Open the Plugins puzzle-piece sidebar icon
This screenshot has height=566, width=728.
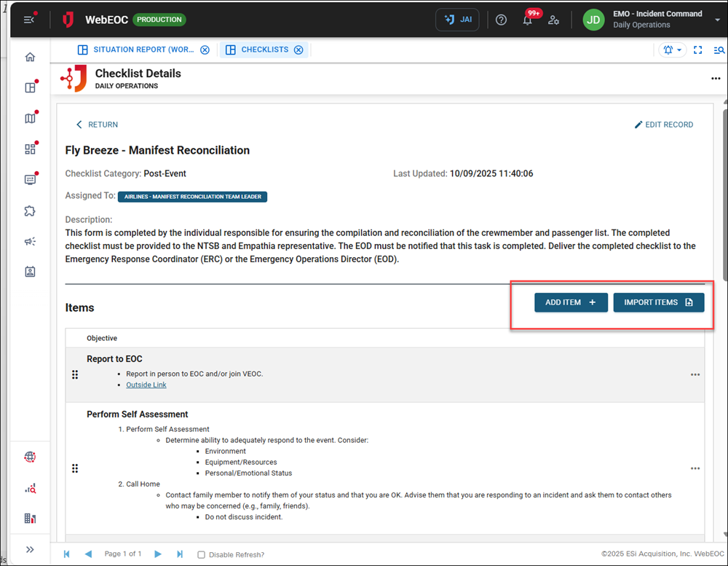[x=29, y=211]
